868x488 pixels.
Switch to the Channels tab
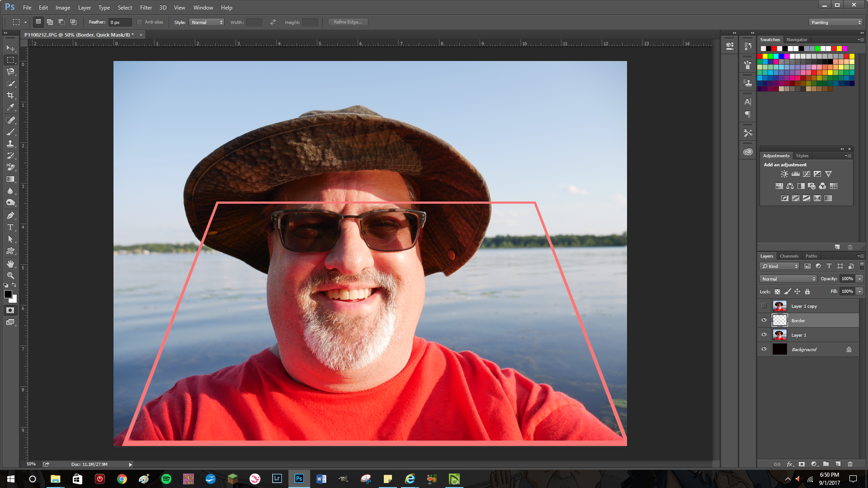click(789, 256)
